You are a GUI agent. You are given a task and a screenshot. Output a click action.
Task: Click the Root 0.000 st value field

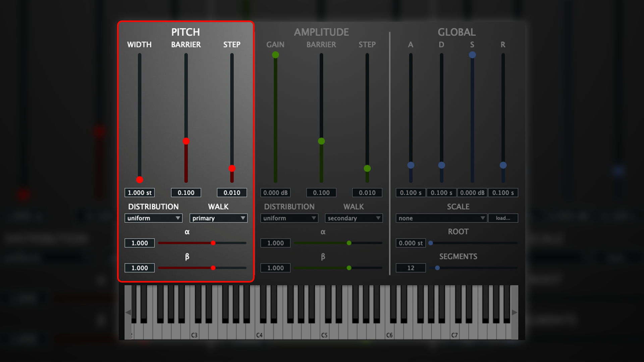click(411, 243)
